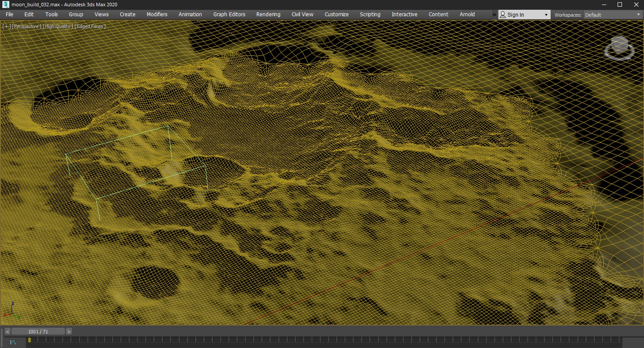The height and width of the screenshot is (348, 644).
Task: Expand the menu bar overflow chevron
Action: (x=494, y=15)
